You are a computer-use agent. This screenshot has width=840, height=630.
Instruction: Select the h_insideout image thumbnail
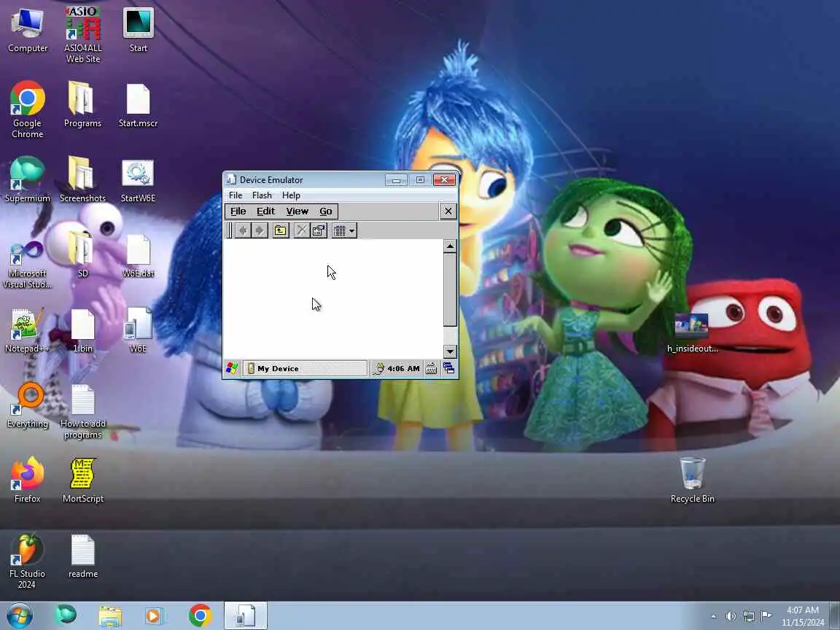(x=692, y=332)
